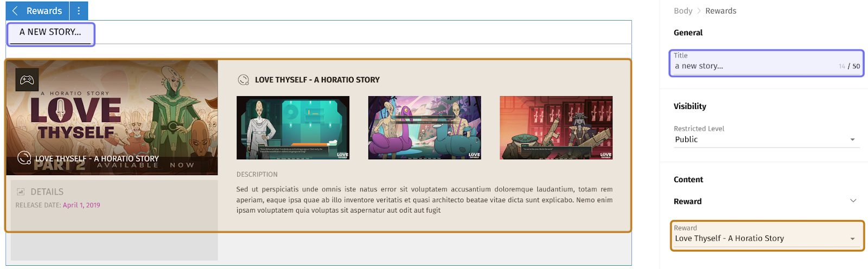Select the A NEW STORY... tab
The width and height of the screenshot is (868, 269).
(x=50, y=33)
